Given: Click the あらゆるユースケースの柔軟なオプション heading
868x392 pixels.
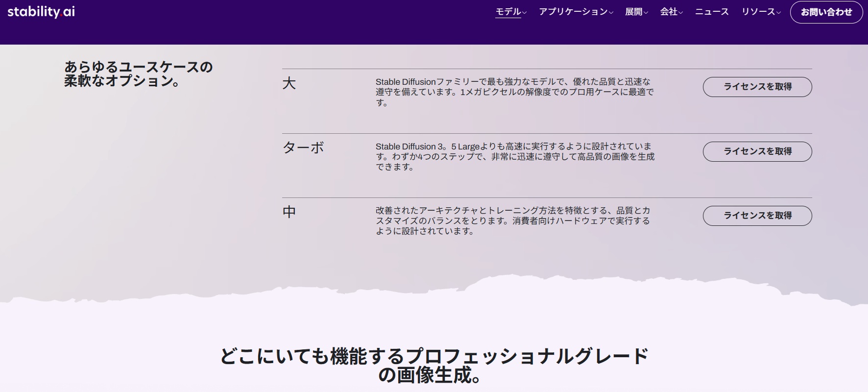Looking at the screenshot, I should pyautogui.click(x=139, y=74).
